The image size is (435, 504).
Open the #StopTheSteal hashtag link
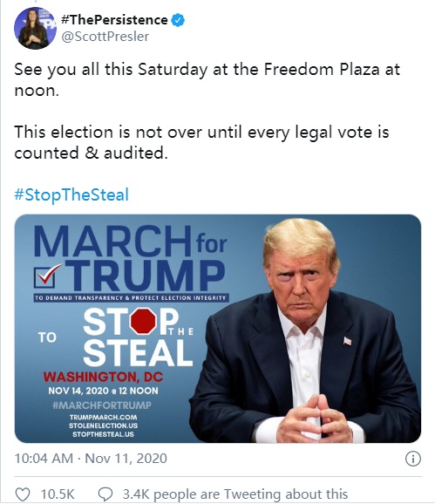[71, 194]
